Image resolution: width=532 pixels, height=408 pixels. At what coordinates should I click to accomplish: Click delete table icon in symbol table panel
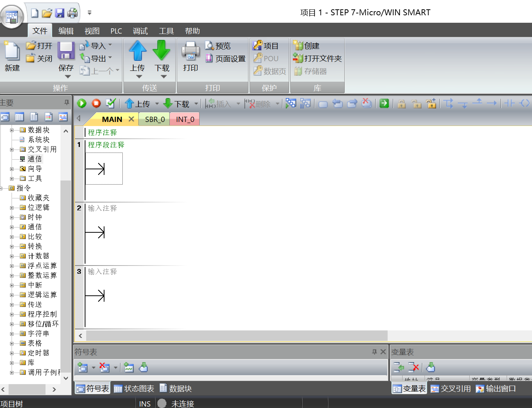pos(104,368)
